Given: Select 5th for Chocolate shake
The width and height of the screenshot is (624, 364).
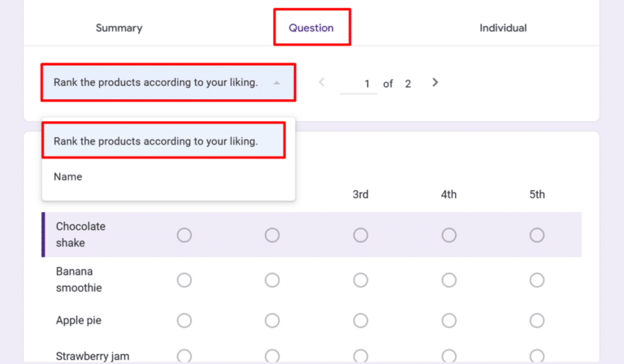Looking at the screenshot, I should [537, 235].
